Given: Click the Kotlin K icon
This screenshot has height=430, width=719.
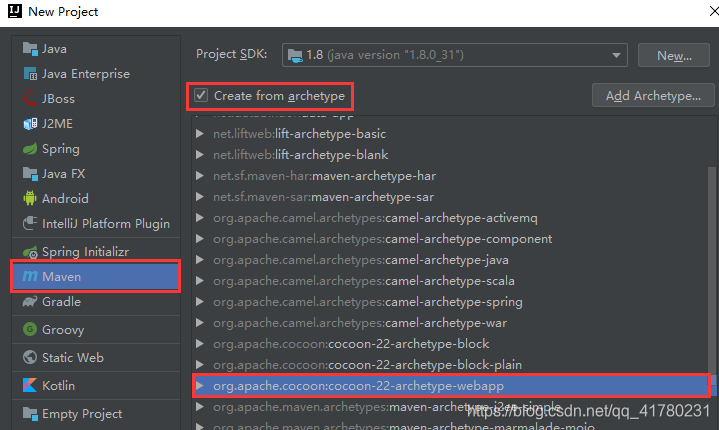Looking at the screenshot, I should [30, 386].
